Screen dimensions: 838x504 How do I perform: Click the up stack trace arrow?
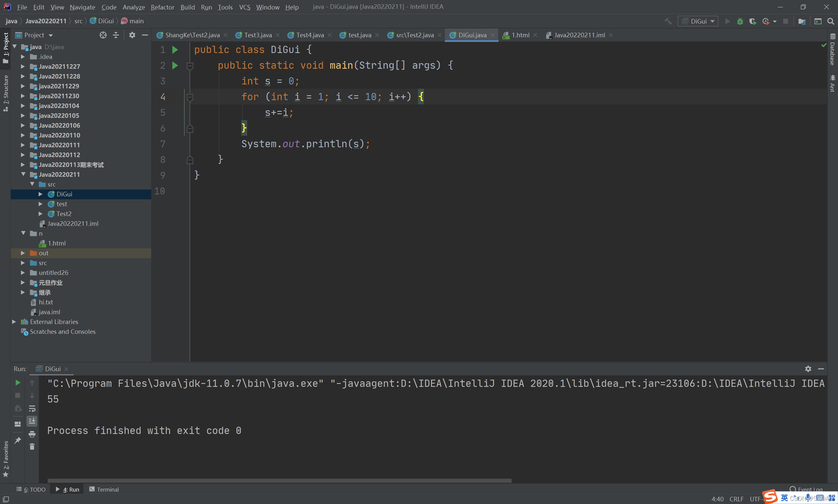32,383
